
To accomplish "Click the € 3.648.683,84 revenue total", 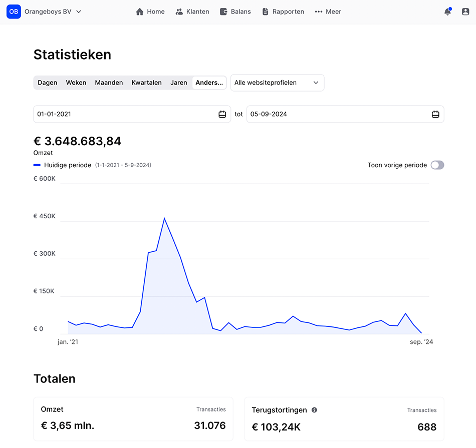I will click(x=77, y=141).
